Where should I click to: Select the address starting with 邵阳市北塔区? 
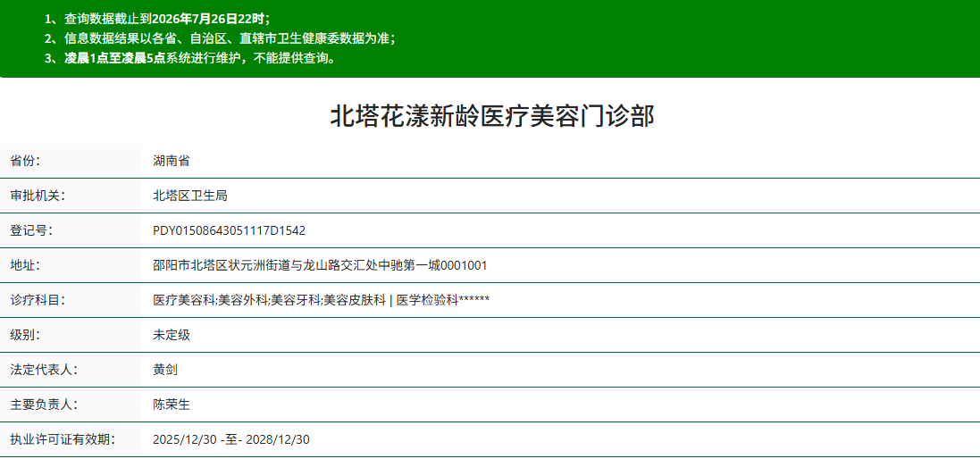320,265
